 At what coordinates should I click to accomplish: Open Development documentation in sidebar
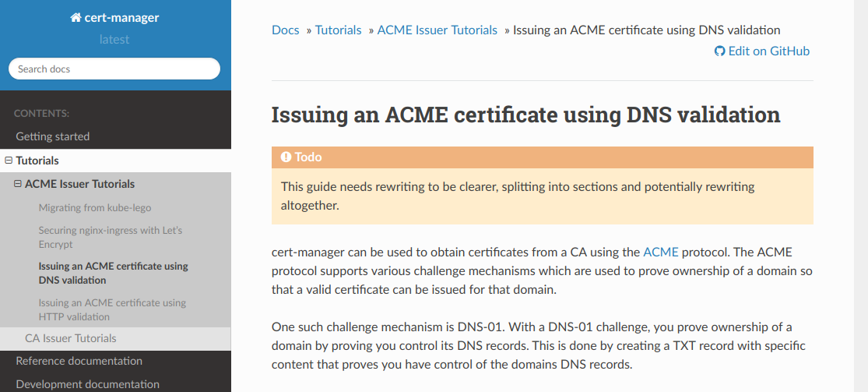click(87, 384)
